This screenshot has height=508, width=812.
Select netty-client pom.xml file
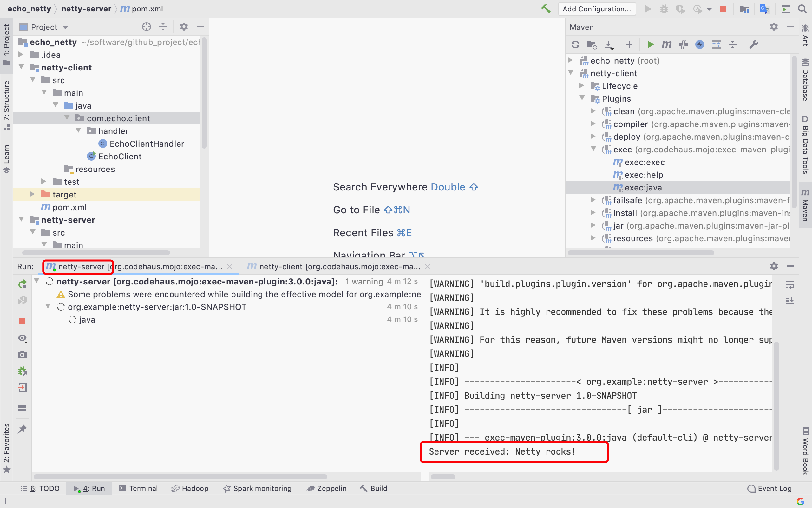64,207
